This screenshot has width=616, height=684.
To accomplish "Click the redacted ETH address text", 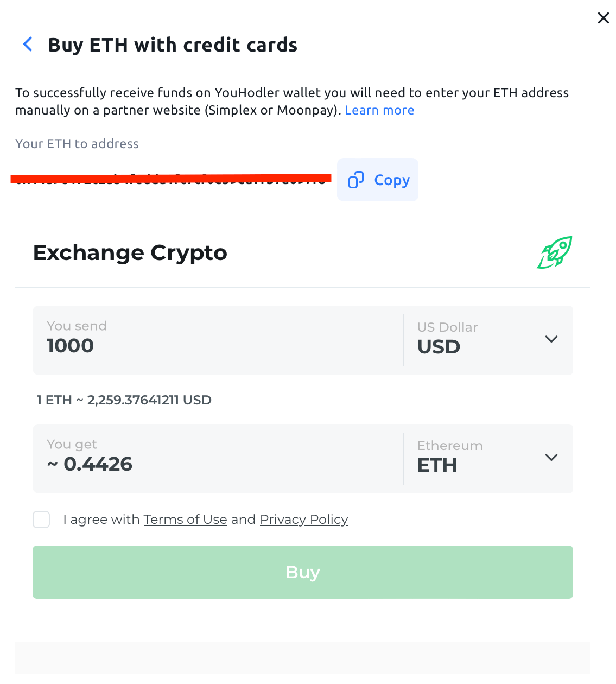I will pyautogui.click(x=171, y=179).
